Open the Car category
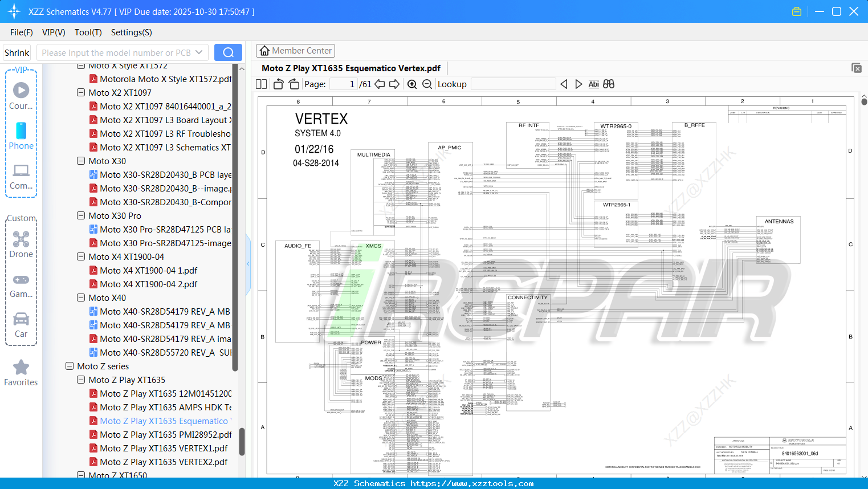 21,325
